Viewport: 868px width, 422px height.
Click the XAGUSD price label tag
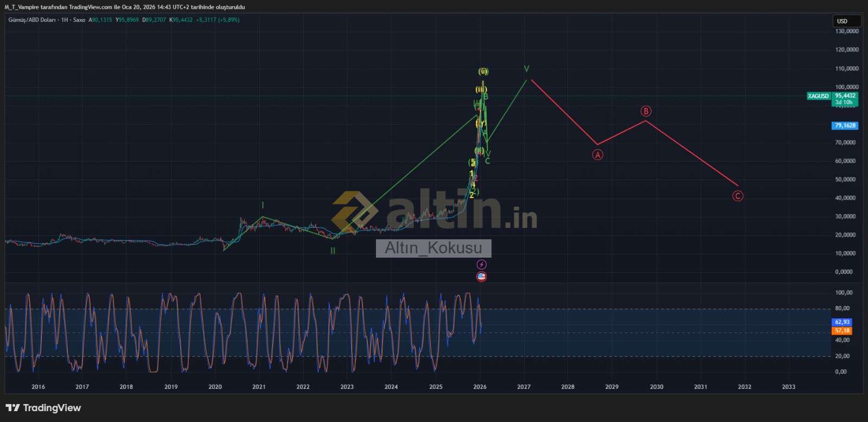tap(819, 96)
